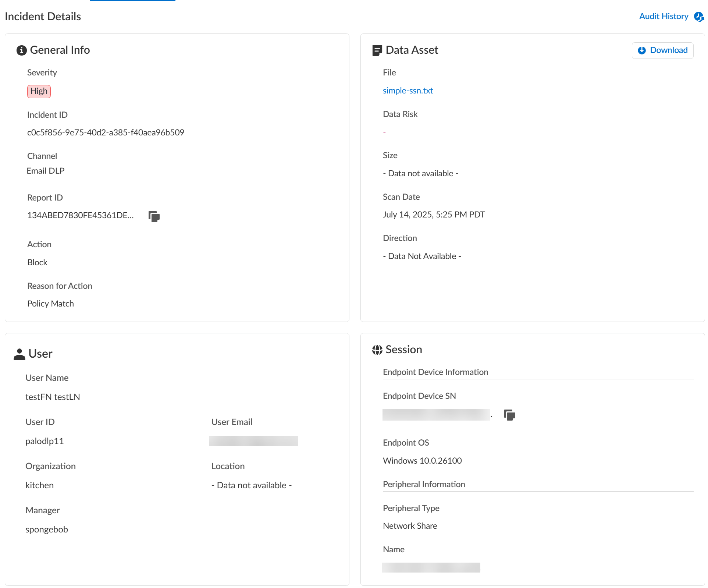Click the General Info icon

[x=21, y=50]
